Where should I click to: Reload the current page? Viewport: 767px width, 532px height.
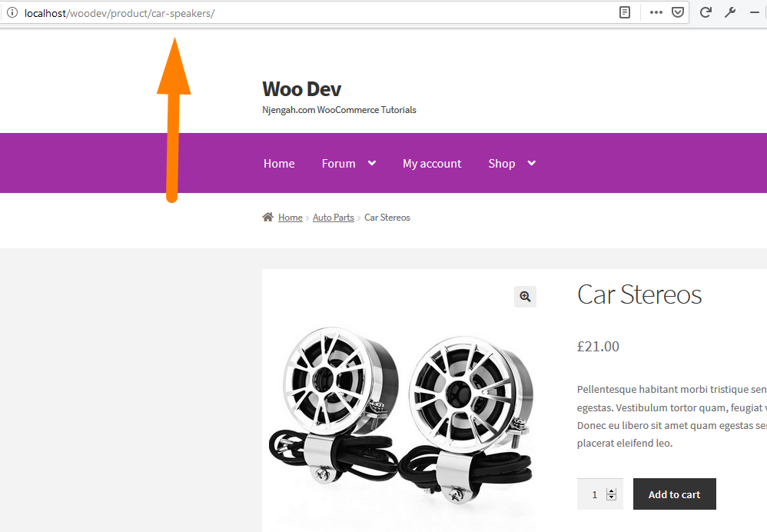coord(705,13)
